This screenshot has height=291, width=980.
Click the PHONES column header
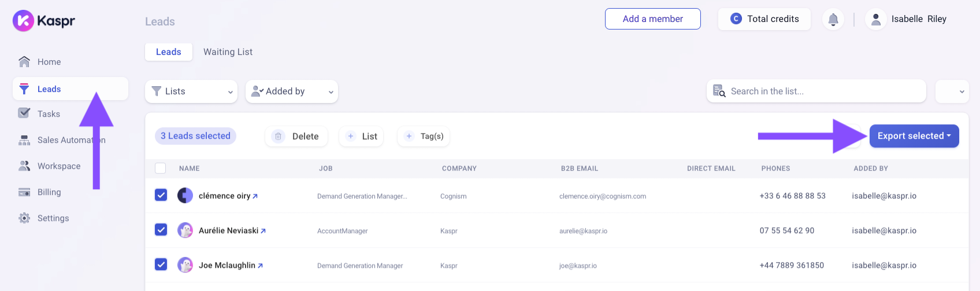click(775, 168)
